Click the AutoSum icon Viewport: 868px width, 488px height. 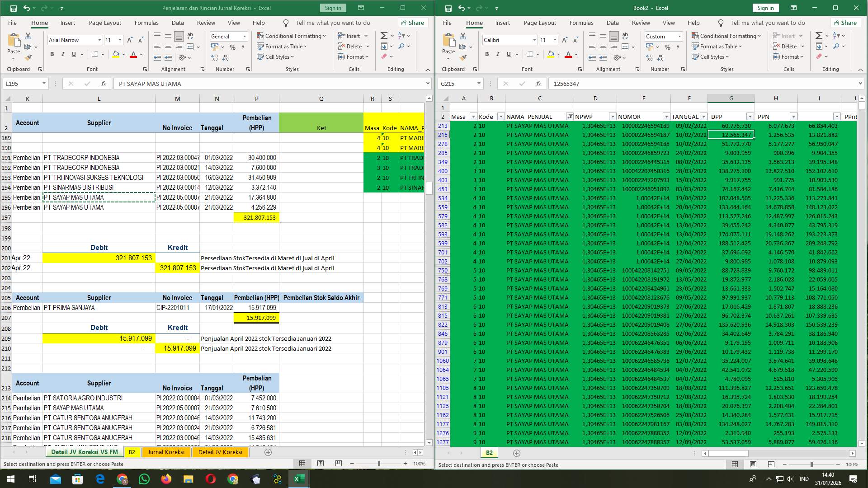383,35
